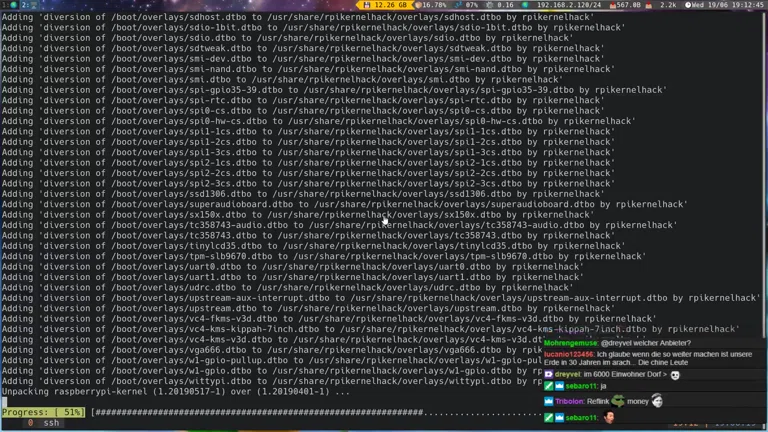This screenshot has height=432, width=768.
Task: Click the upstream-aux-interrupt.dtbo diversion line
Action: (x=381, y=298)
